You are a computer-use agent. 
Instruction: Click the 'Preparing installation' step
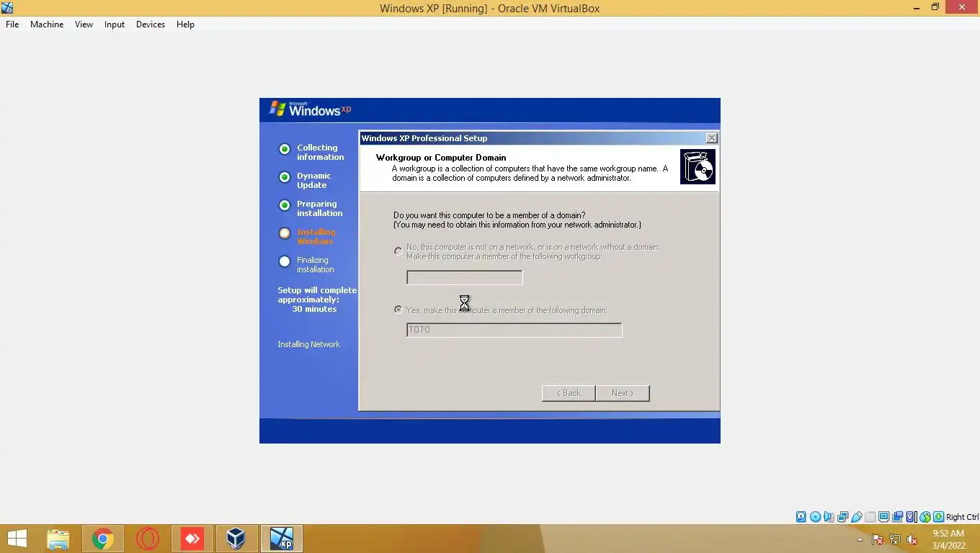point(319,208)
